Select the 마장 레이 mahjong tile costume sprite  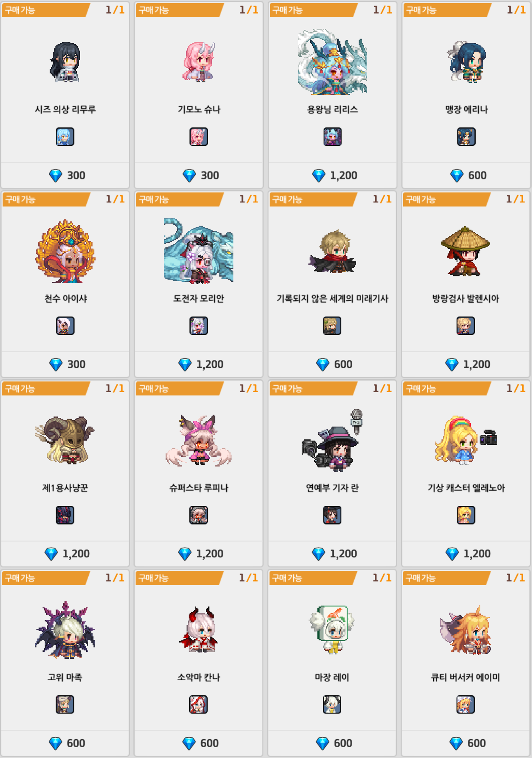332,629
